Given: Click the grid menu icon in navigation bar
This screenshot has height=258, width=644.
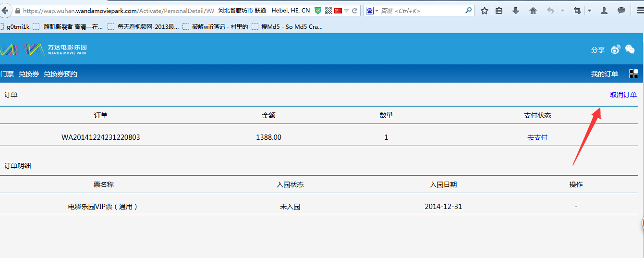Looking at the screenshot, I should pyautogui.click(x=633, y=74).
